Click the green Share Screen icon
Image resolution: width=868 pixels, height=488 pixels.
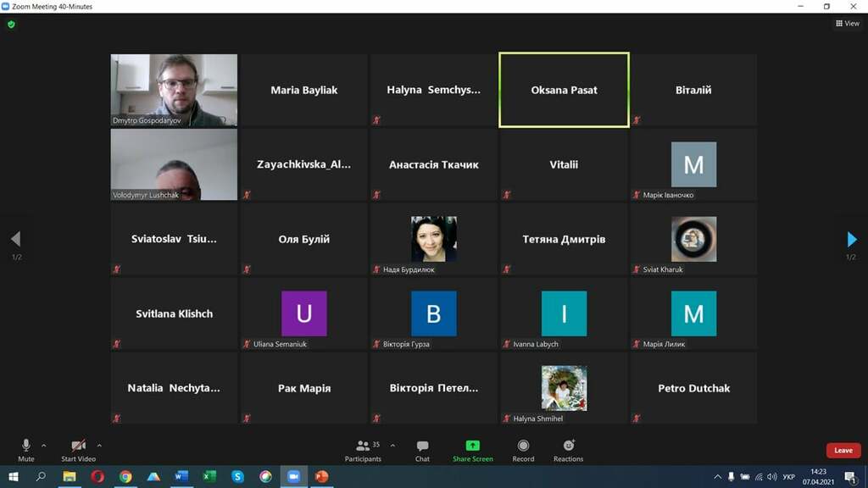tap(473, 446)
